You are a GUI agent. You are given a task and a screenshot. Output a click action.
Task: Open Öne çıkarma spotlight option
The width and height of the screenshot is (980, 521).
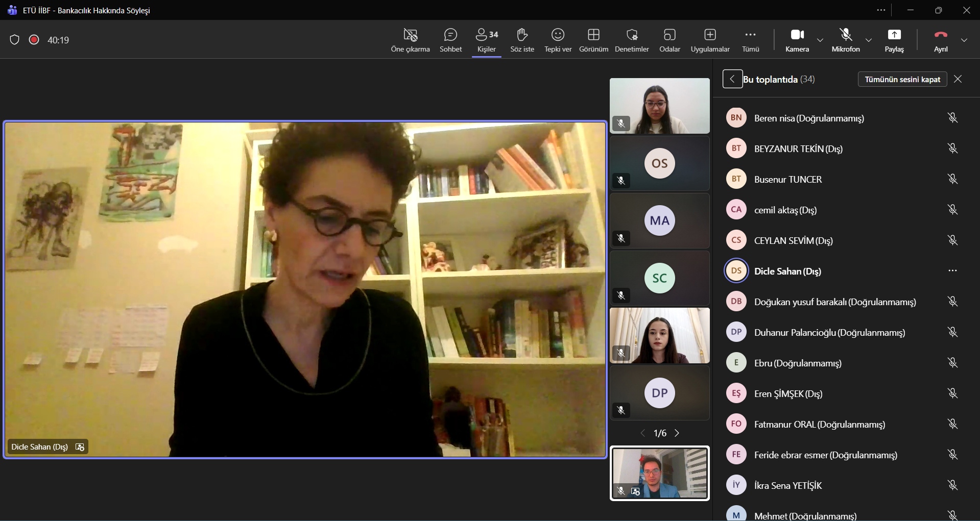[410, 40]
